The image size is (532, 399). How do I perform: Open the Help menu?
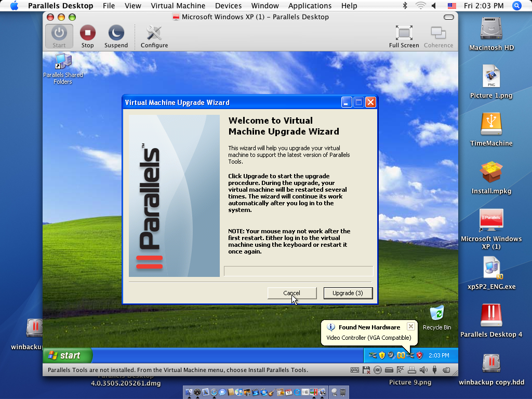pyautogui.click(x=349, y=6)
